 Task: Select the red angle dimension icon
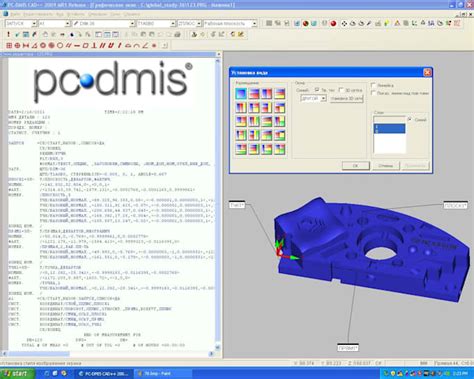145,45
